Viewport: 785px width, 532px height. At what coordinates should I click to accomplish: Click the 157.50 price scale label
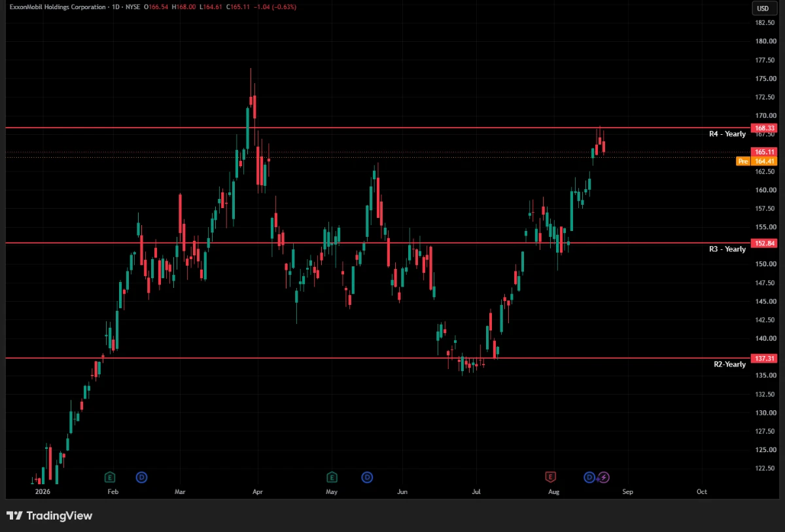(765, 209)
